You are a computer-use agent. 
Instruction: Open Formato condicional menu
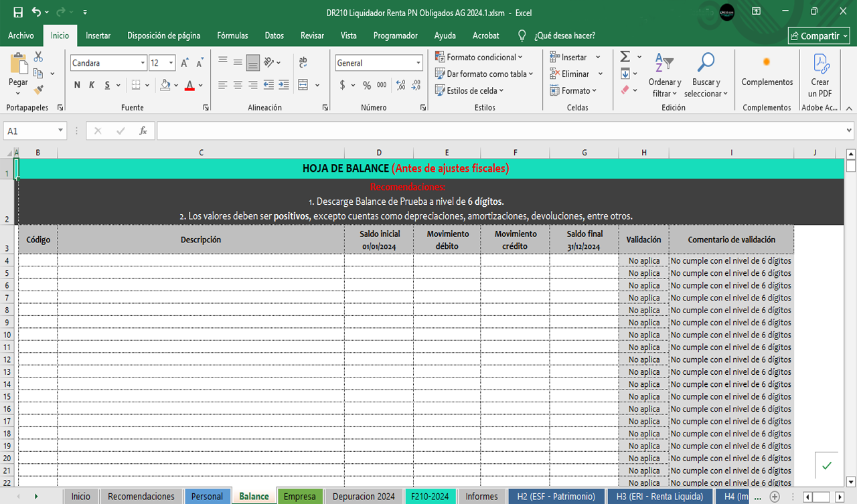(479, 57)
